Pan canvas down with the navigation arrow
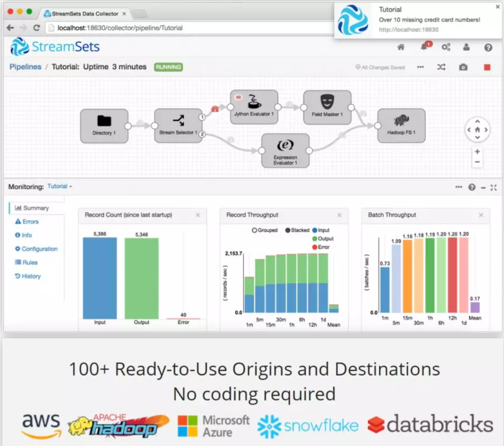Screen dimensions: 504x446 [477, 138]
